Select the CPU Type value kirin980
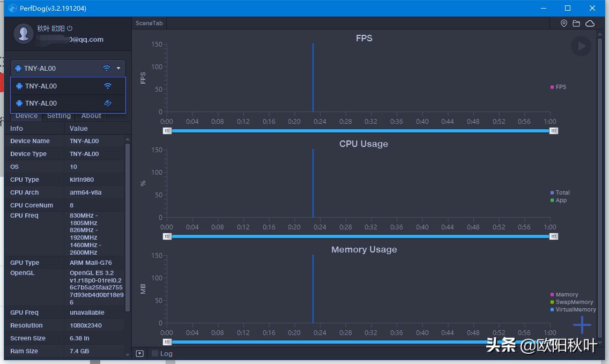This screenshot has width=609, height=364. pos(81,180)
